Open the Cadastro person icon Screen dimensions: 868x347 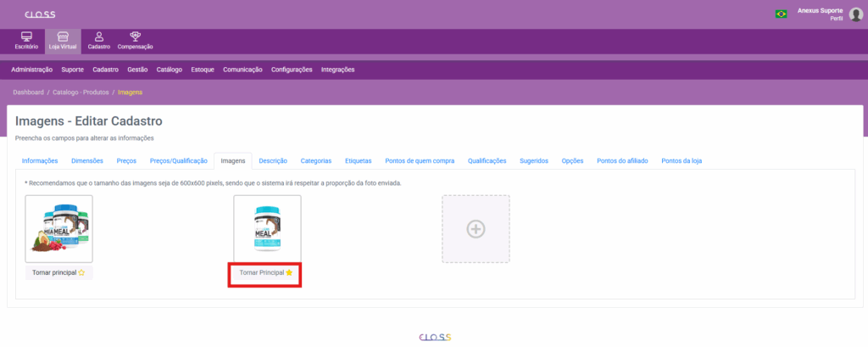[99, 36]
